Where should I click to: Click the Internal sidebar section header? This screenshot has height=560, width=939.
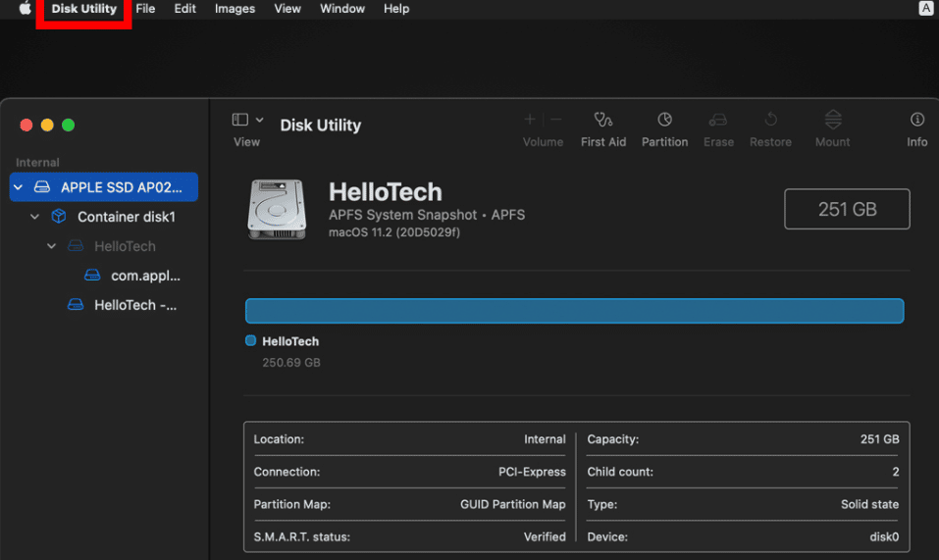pyautogui.click(x=37, y=162)
